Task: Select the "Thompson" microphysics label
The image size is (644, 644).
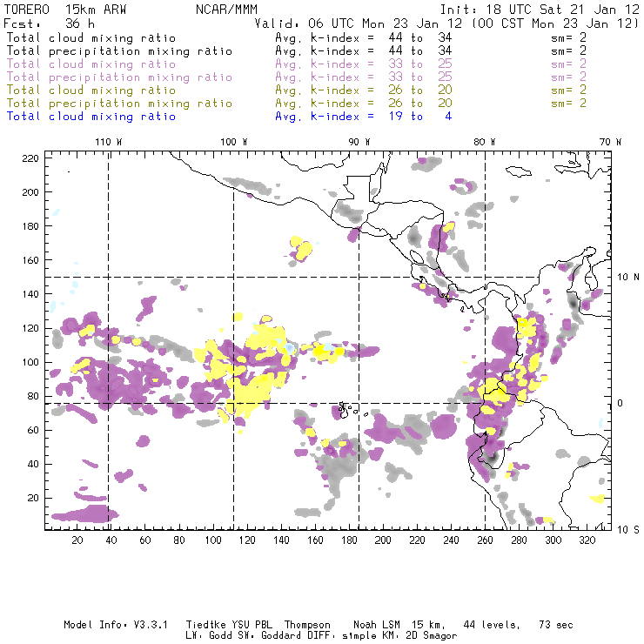Action: pyautogui.click(x=307, y=625)
